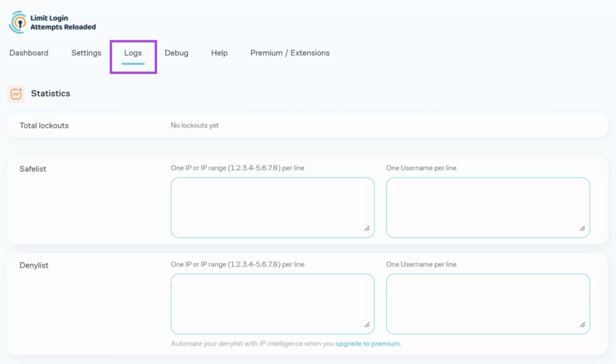Click Safelist 'One Username per line' hint

(x=421, y=168)
